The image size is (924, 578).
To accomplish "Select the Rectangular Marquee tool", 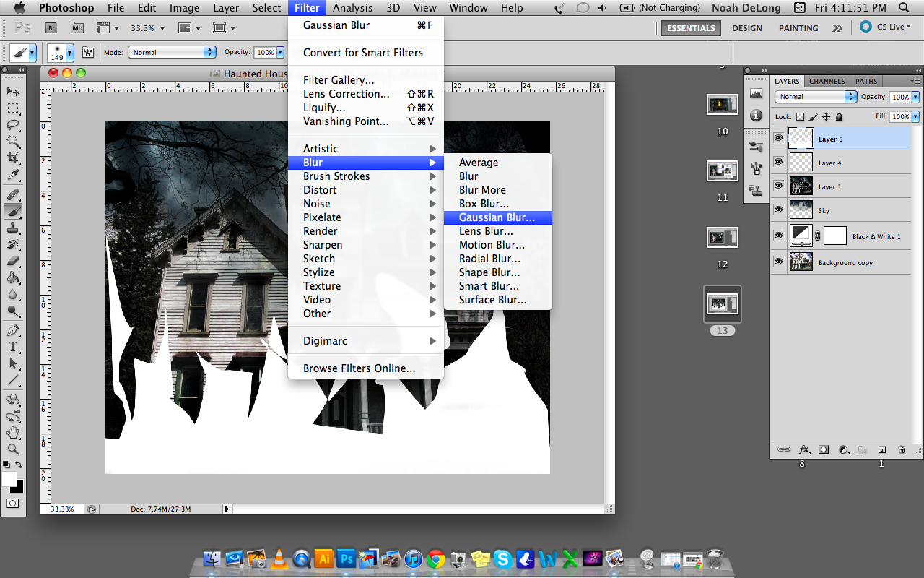I will click(13, 108).
